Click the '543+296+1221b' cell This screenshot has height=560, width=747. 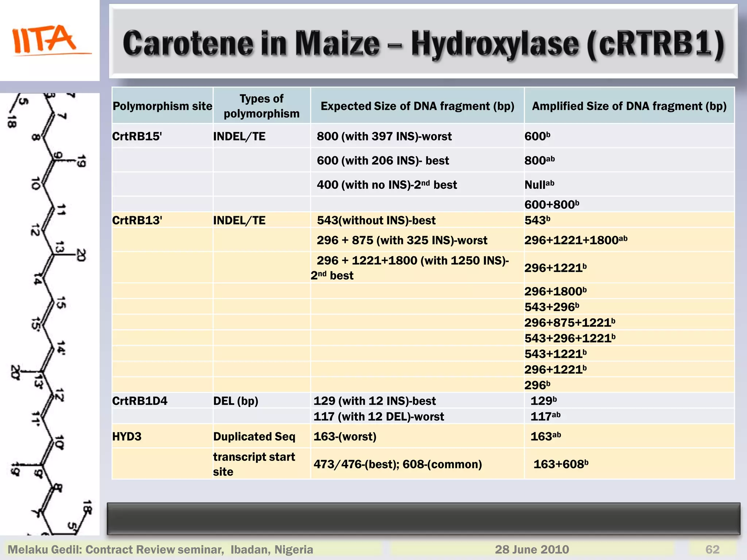point(629,338)
